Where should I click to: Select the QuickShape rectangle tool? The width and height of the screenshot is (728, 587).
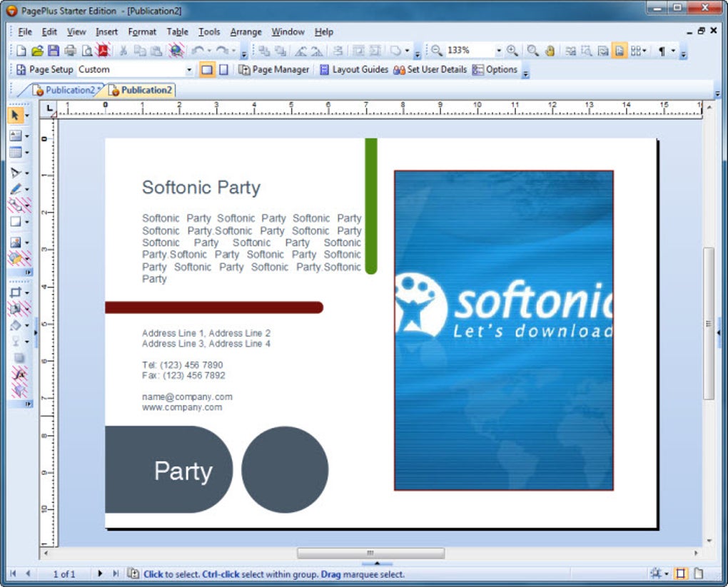coord(15,222)
